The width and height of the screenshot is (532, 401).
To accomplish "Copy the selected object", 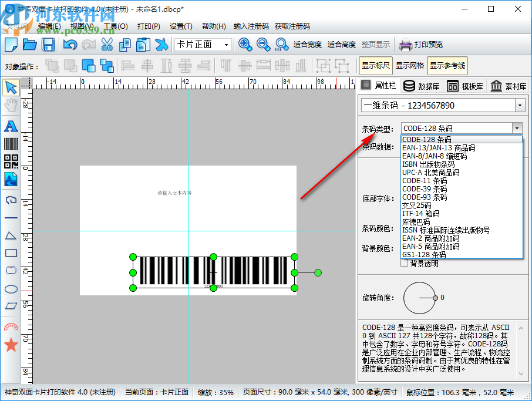I will pos(125,45).
